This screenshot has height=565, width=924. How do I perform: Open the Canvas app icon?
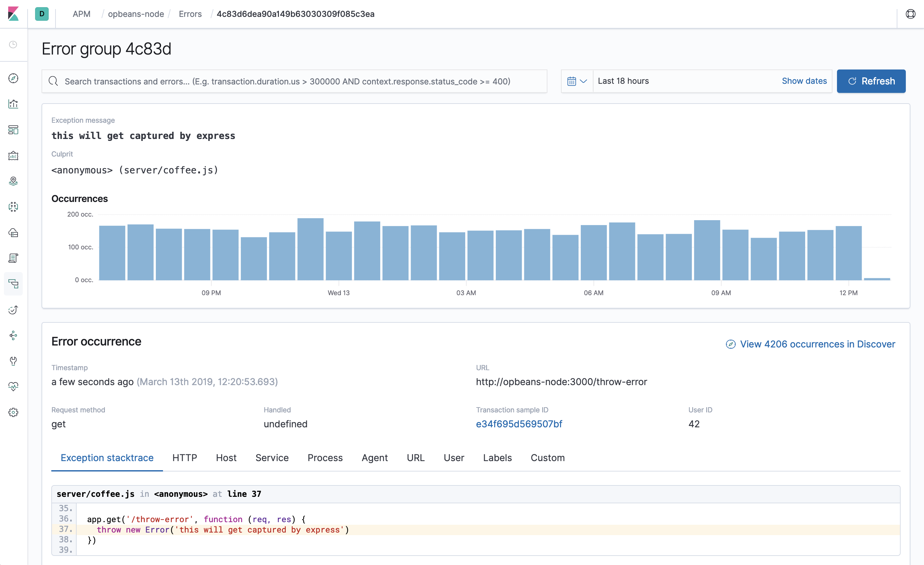pos(13,156)
